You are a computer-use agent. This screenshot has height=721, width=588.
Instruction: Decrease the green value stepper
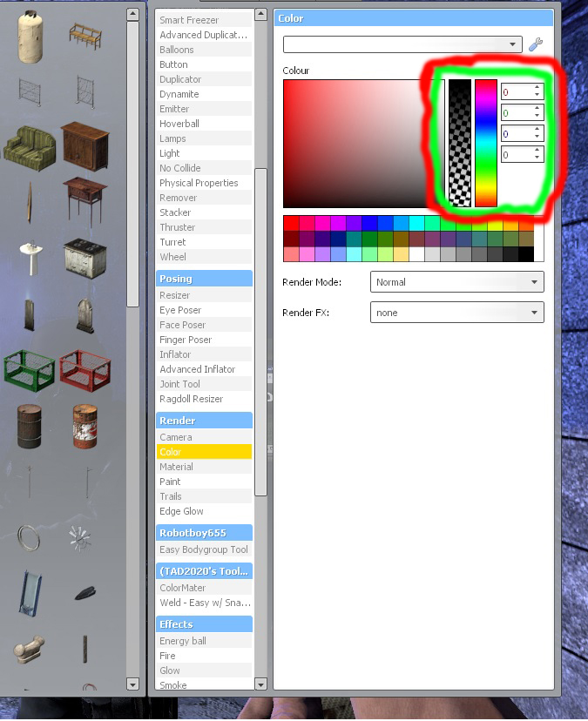pyautogui.click(x=537, y=116)
